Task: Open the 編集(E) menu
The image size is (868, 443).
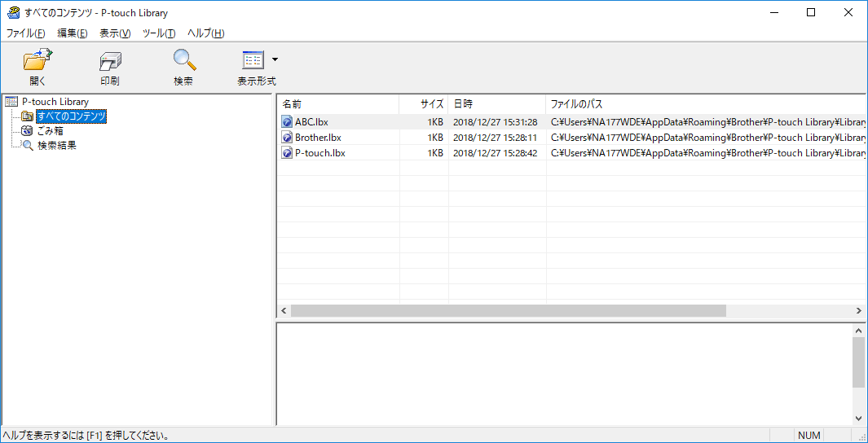Action: click(x=73, y=33)
